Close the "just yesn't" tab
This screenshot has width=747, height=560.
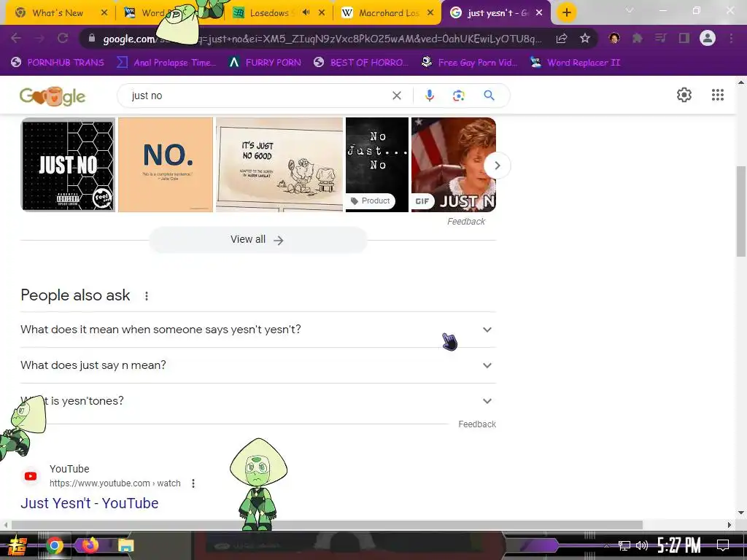539,13
